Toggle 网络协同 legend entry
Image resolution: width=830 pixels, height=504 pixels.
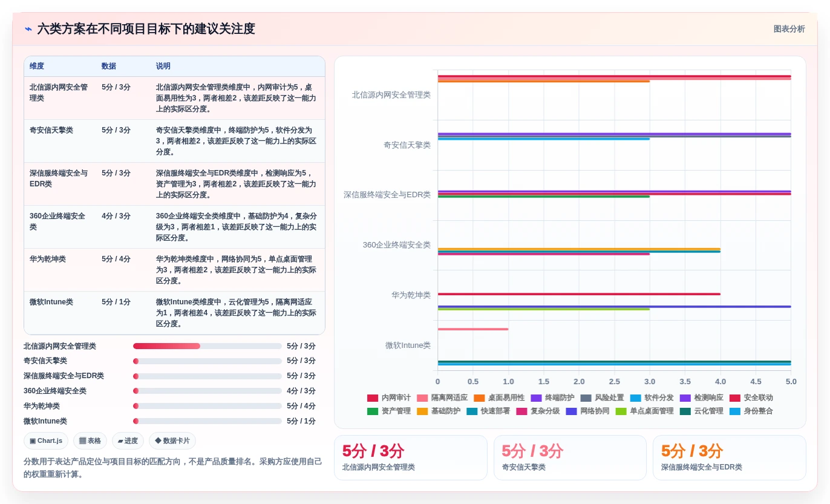coord(587,411)
